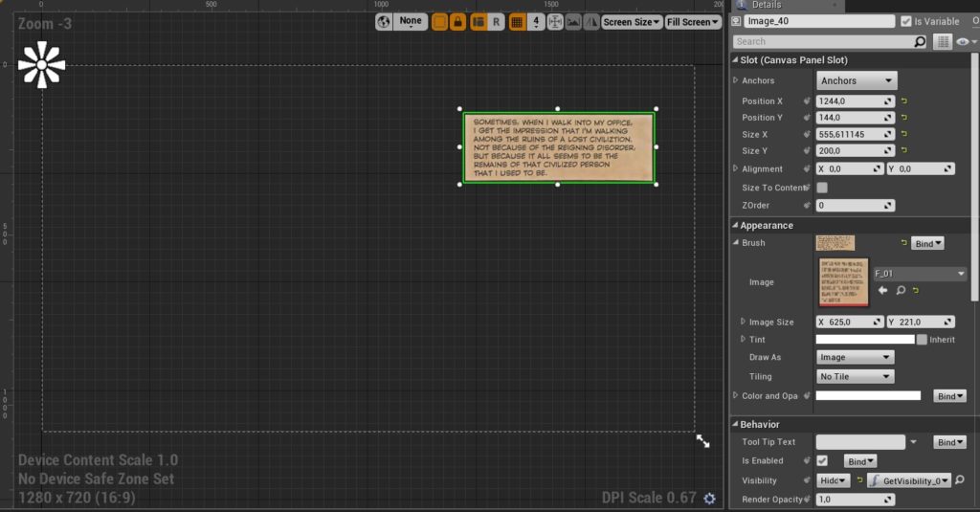The image size is (980, 512).
Task: Click the Alignment Y value field
Action: (x=921, y=168)
